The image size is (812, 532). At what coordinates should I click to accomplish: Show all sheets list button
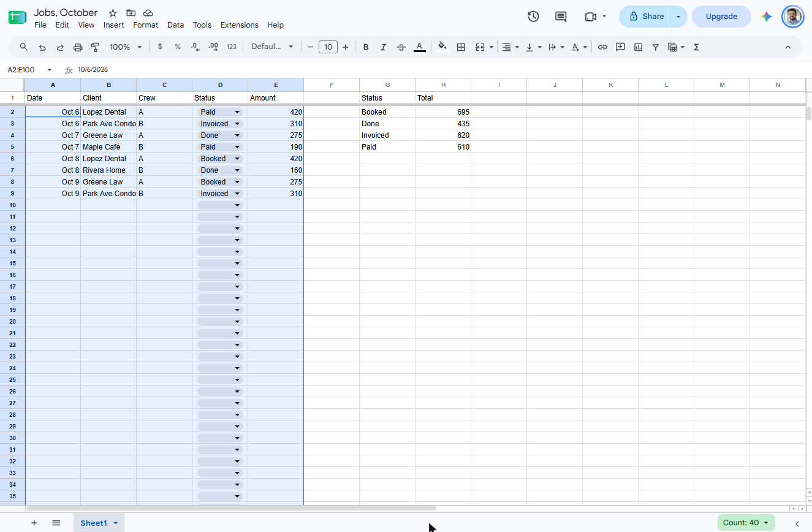tap(56, 523)
